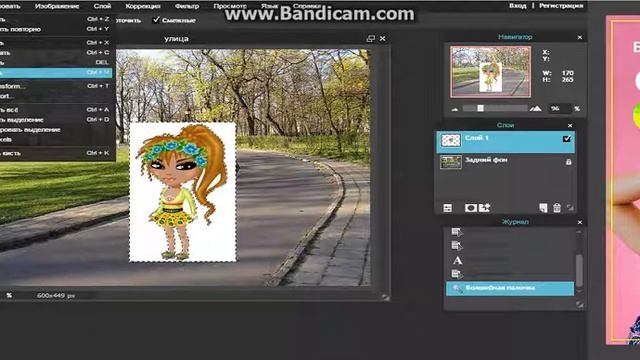Viewport: 640px width, 360px height.
Task: Click the pink advertisement banner
Action: (623, 180)
